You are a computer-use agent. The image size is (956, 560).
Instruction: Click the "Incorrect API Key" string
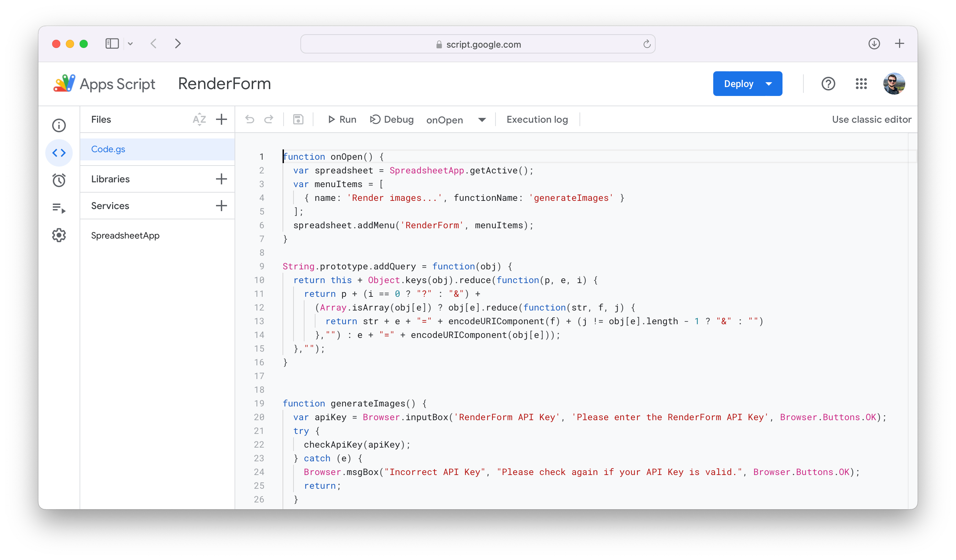[x=434, y=472]
